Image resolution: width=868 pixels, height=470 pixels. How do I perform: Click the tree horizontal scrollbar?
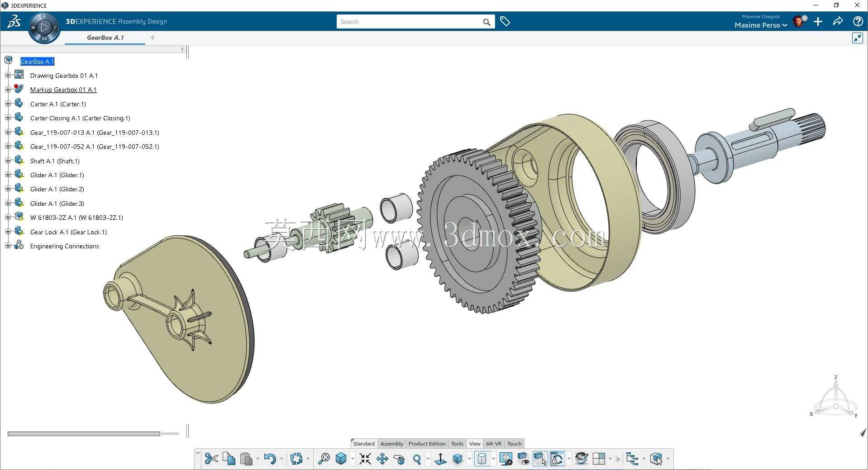[84, 434]
